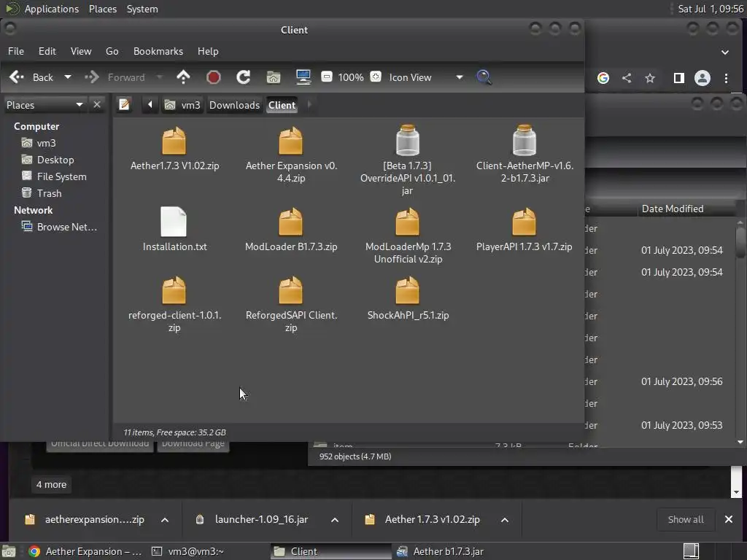
Task: Expand options for aetherexpansion zip download
Action: (x=165, y=519)
